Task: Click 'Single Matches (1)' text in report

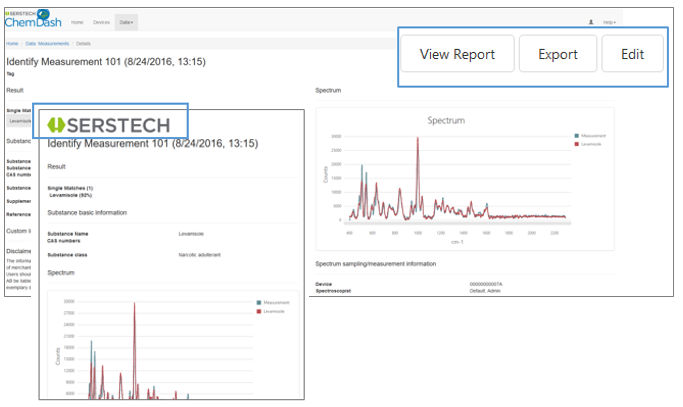Action: tap(70, 188)
